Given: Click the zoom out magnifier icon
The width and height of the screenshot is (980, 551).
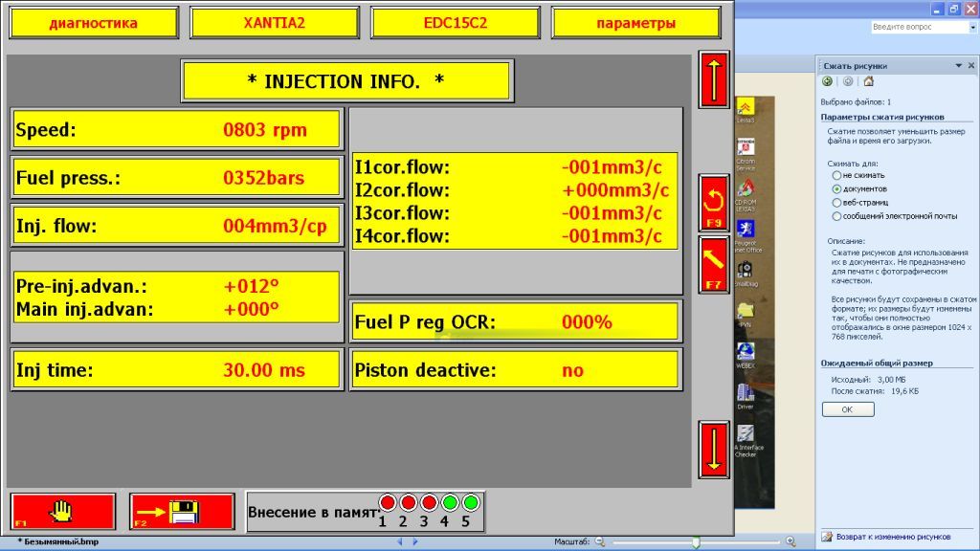Looking at the screenshot, I should point(600,541).
